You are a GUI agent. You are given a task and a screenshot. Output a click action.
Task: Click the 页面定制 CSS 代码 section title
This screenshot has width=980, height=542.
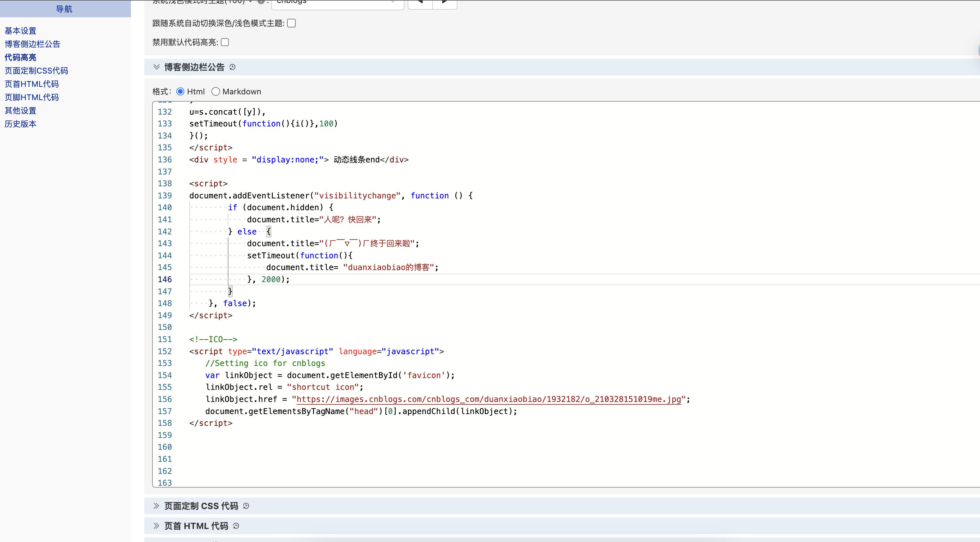tap(201, 506)
